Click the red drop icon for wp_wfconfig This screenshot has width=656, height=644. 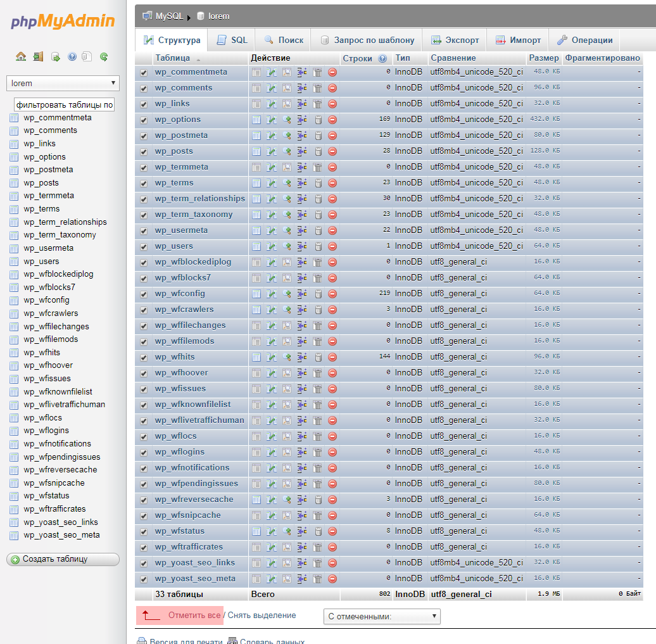332,294
